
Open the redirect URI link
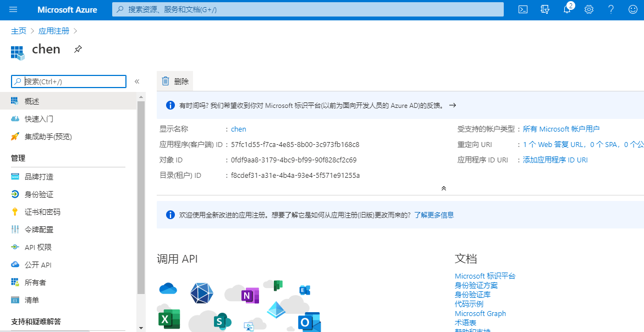tap(583, 145)
